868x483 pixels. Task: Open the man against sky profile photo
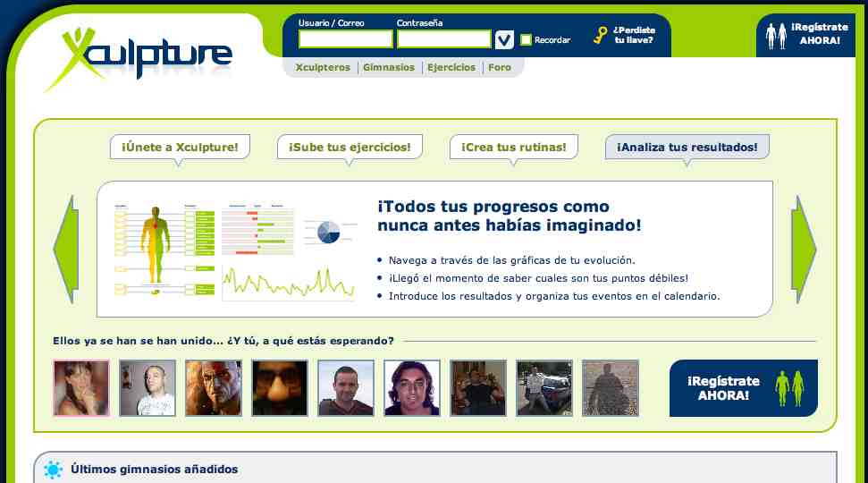[346, 387]
